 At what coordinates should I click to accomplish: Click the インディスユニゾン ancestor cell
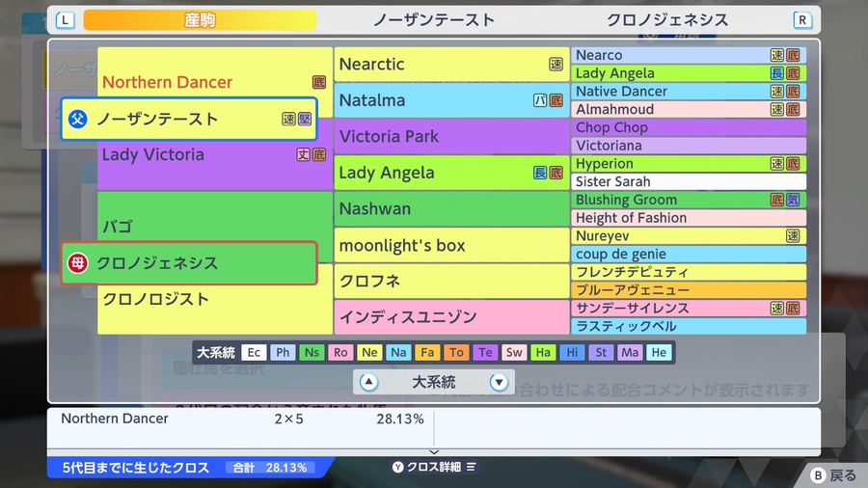point(451,317)
